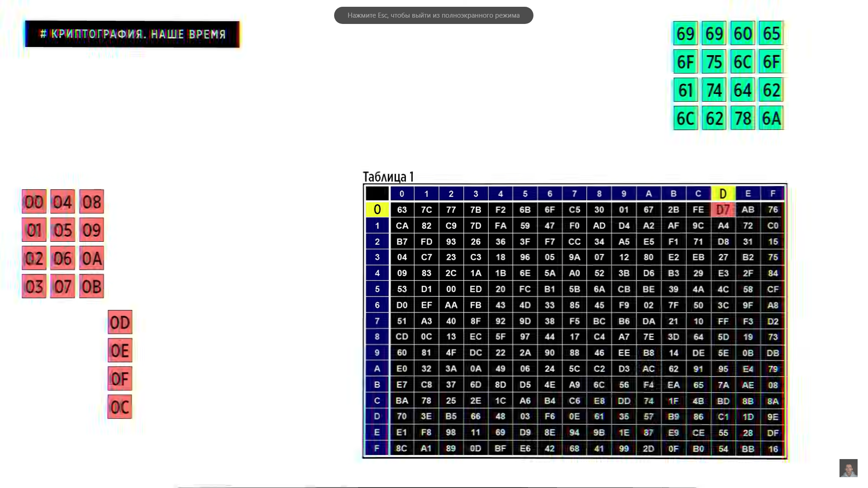Click the red tile labeled 0C

[x=120, y=407]
